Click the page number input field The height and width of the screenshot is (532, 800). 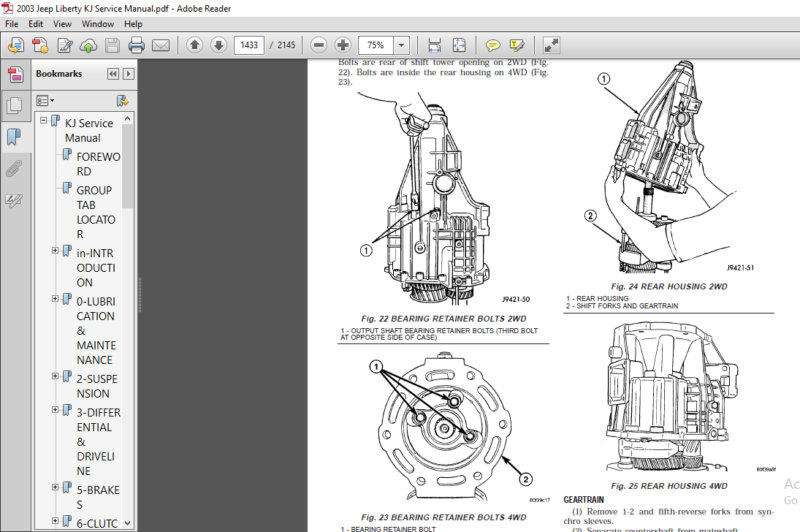click(249, 45)
